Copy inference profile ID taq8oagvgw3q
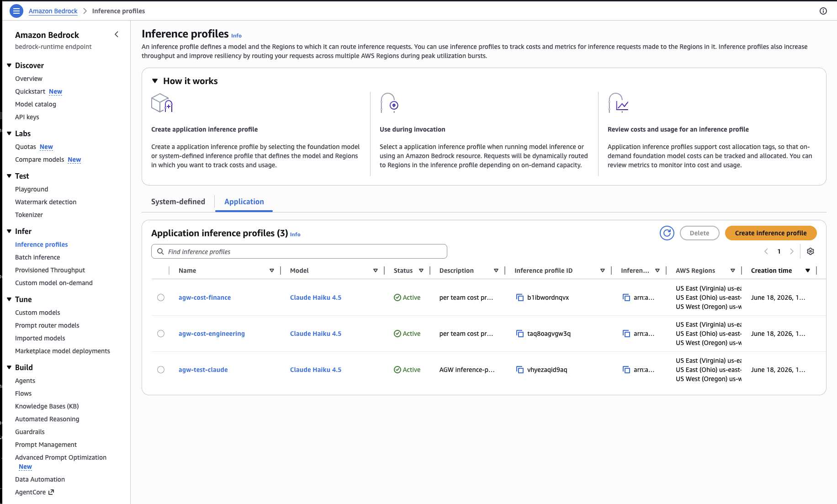Viewport: 837px width, 504px height. coord(520,334)
